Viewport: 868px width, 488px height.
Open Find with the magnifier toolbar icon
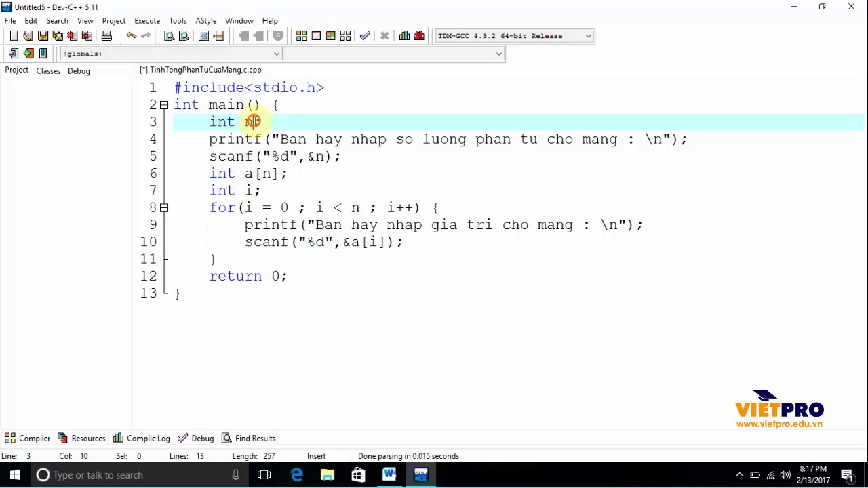point(170,36)
